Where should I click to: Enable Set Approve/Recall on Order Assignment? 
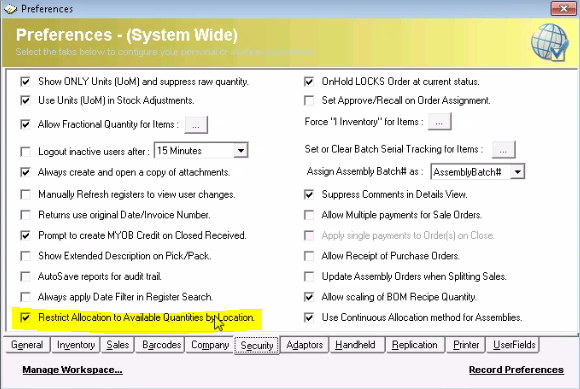click(x=309, y=100)
